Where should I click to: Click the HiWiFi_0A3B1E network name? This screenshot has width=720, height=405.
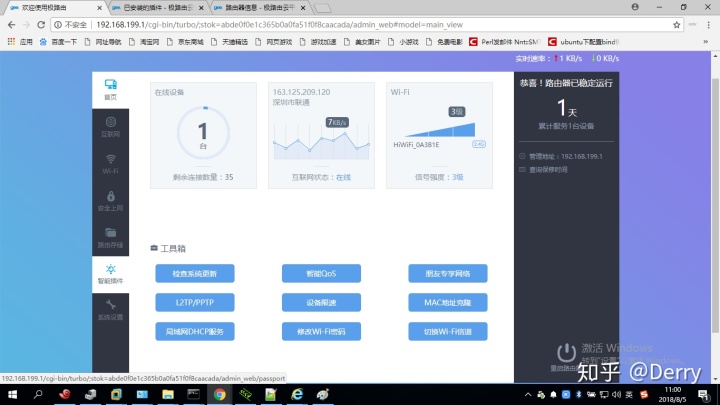point(416,145)
